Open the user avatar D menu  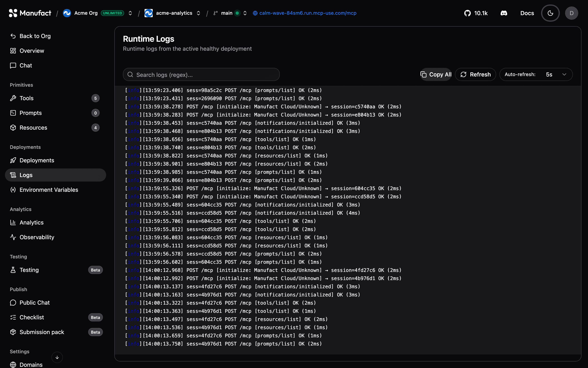[571, 13]
